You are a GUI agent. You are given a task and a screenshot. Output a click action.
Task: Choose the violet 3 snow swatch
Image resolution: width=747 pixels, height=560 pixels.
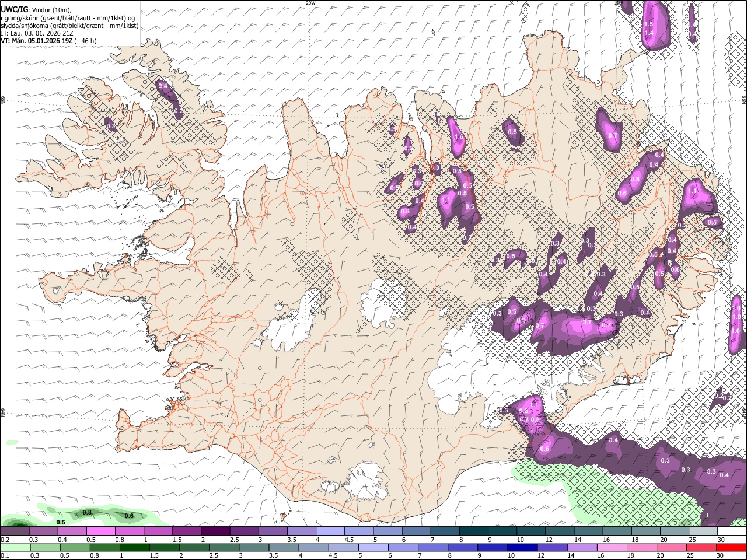click(x=273, y=531)
